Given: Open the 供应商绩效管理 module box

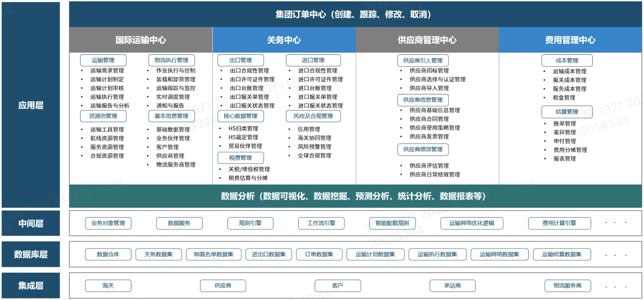Looking at the screenshot, I should 423,149.
